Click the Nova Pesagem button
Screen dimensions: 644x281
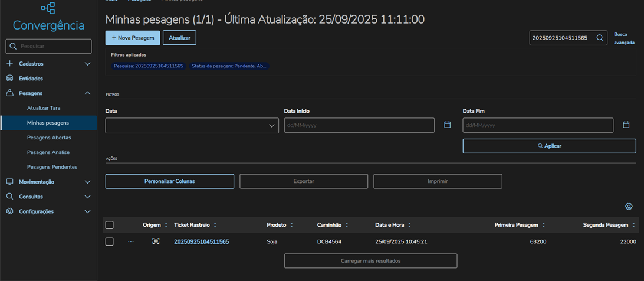133,38
